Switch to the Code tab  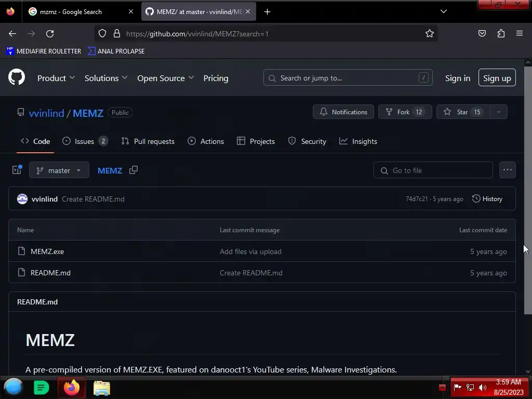pyautogui.click(x=35, y=141)
